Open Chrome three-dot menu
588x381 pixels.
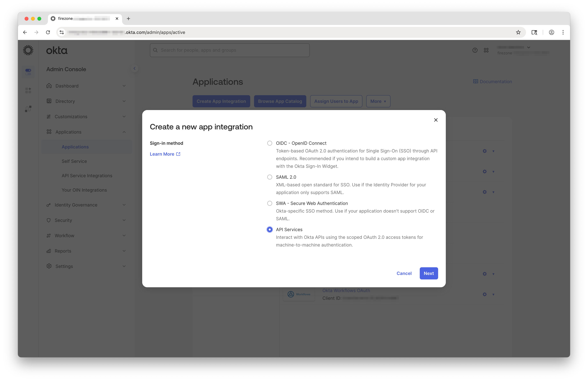[563, 32]
